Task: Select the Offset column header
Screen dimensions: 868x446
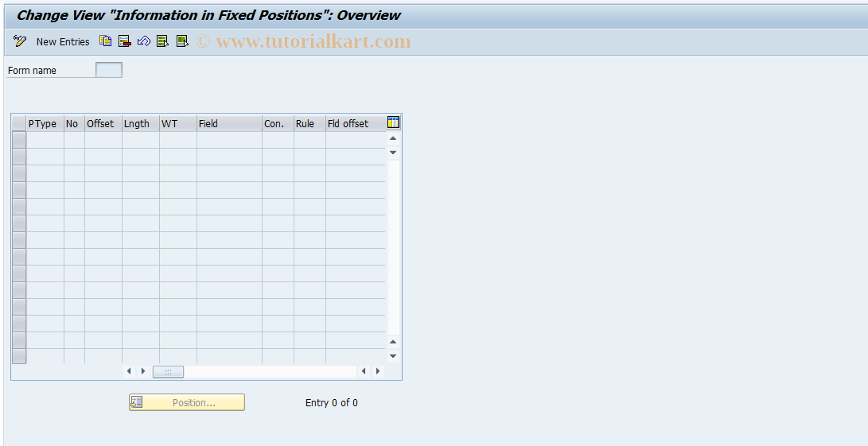Action: coord(103,123)
